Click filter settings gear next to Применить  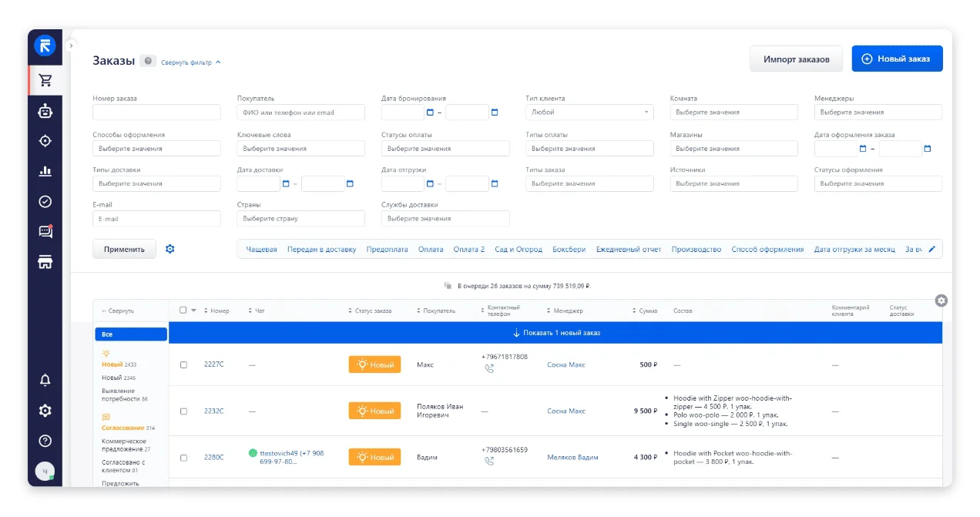point(170,249)
